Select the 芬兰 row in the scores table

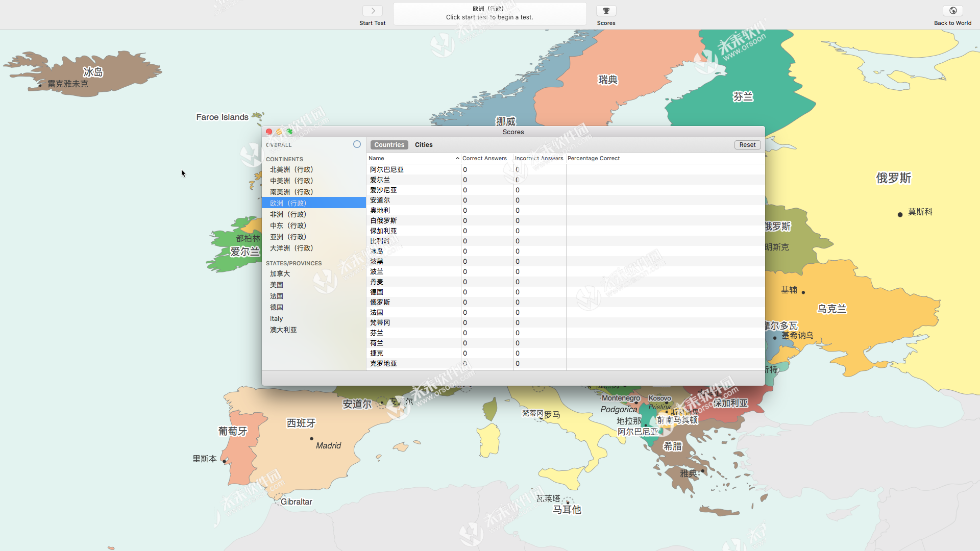(566, 333)
